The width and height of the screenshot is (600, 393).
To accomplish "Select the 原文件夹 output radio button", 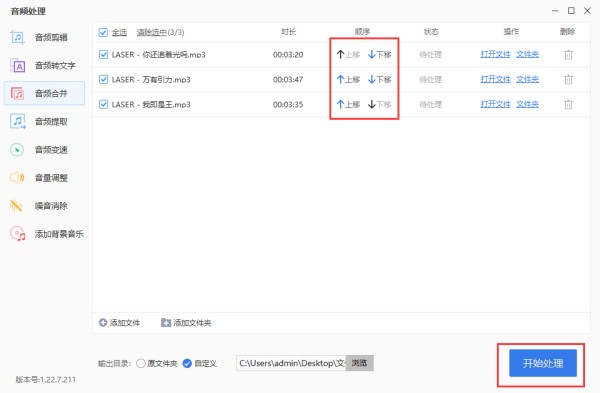I will 141,363.
